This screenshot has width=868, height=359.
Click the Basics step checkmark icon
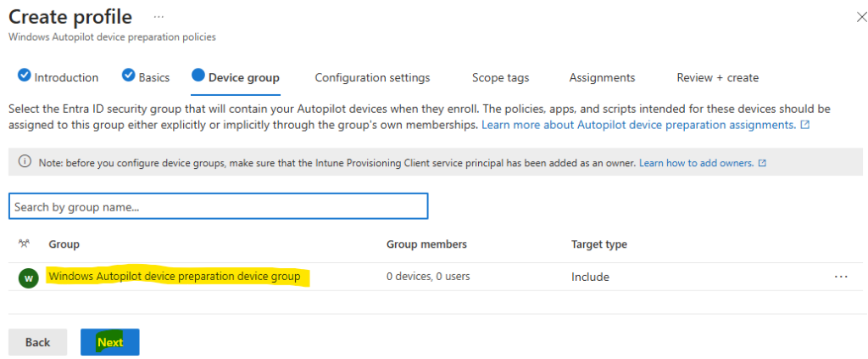pos(129,75)
